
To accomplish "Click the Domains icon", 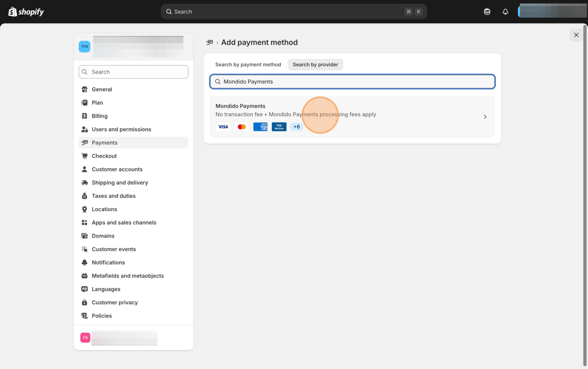I will [85, 235].
